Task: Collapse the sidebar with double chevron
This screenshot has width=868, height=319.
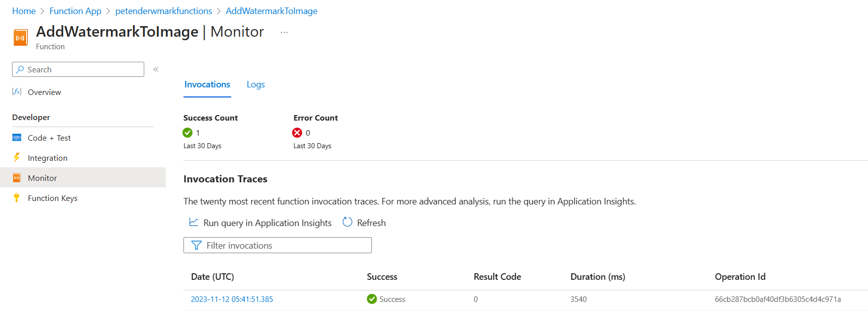Action: click(156, 69)
